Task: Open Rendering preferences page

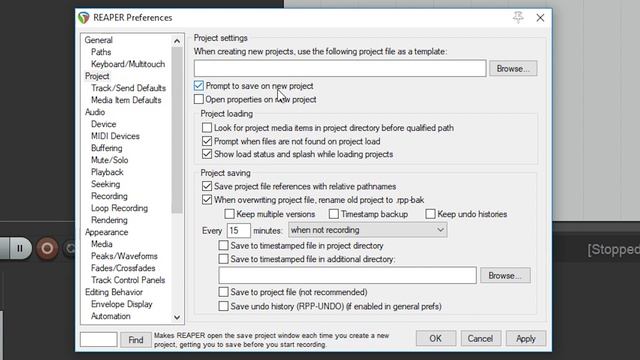Action: point(109,220)
